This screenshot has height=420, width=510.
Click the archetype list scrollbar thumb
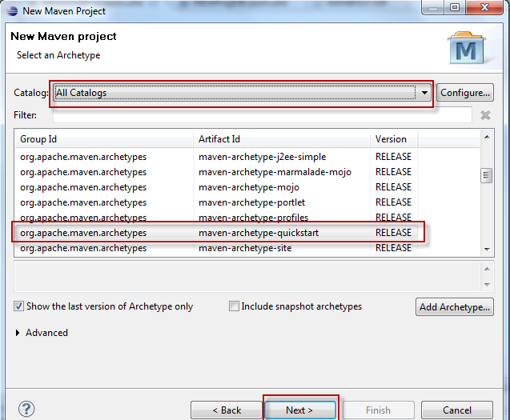487,175
